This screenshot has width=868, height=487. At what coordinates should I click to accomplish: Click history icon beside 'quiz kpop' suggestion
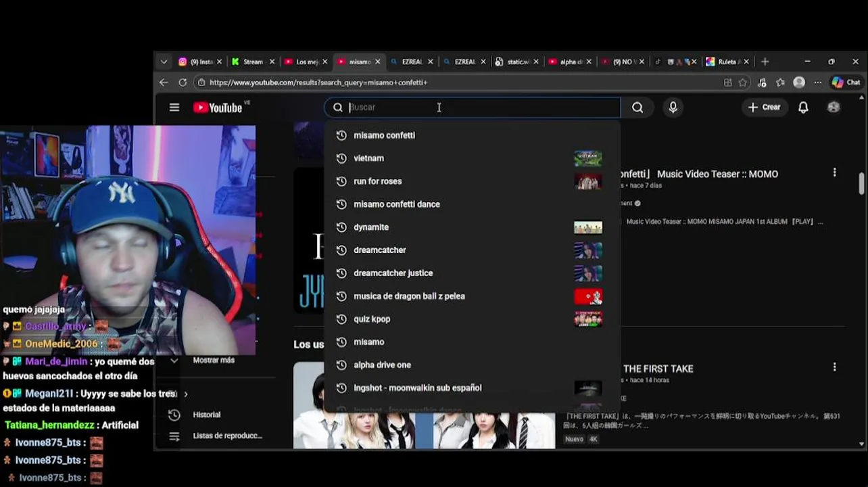point(341,319)
